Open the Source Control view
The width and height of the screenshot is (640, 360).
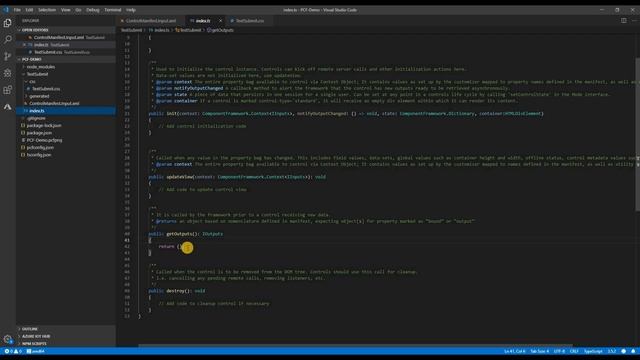tap(7, 56)
